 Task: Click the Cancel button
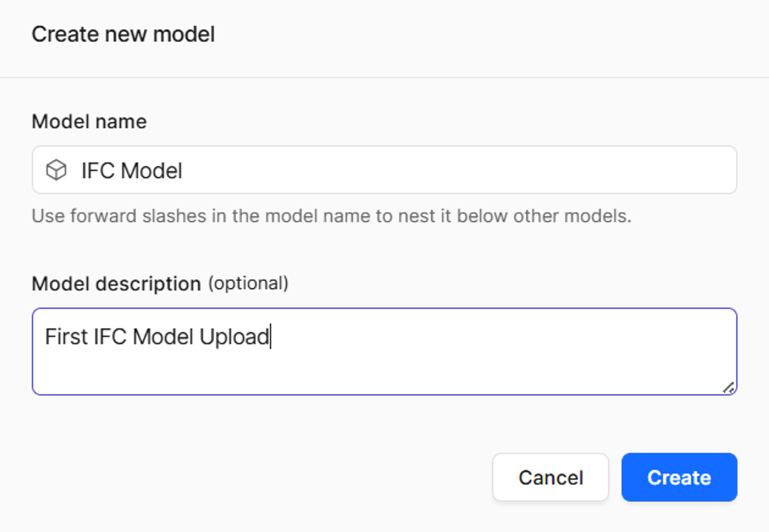tap(551, 477)
